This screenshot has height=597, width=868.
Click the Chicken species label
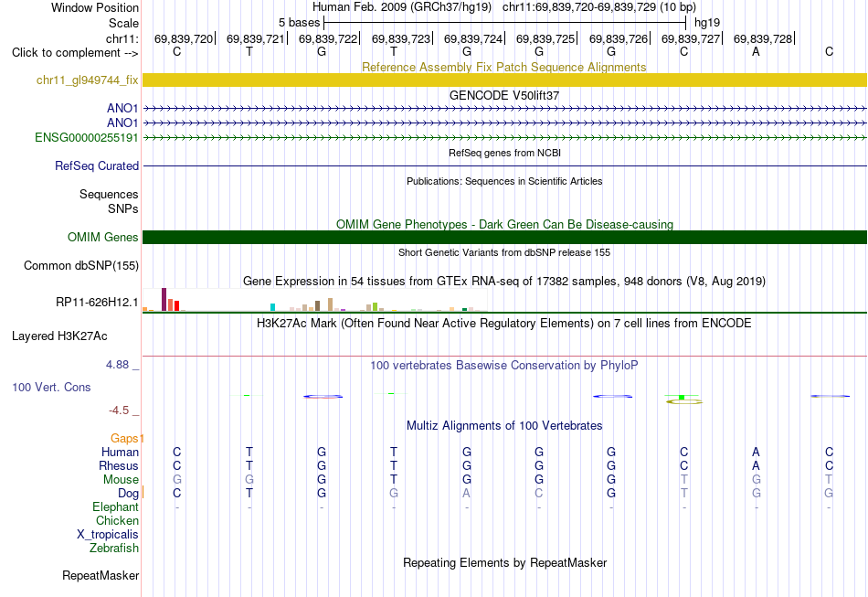coord(117,521)
